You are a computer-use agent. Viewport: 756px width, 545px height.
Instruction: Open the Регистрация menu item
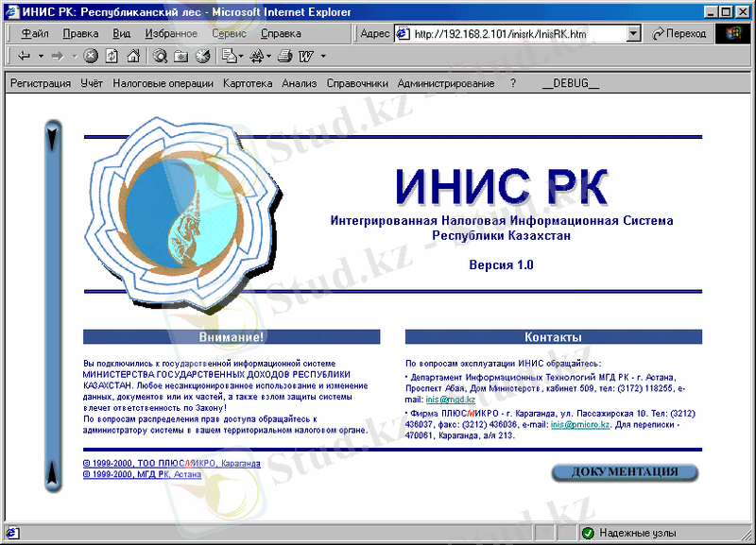coord(41,83)
